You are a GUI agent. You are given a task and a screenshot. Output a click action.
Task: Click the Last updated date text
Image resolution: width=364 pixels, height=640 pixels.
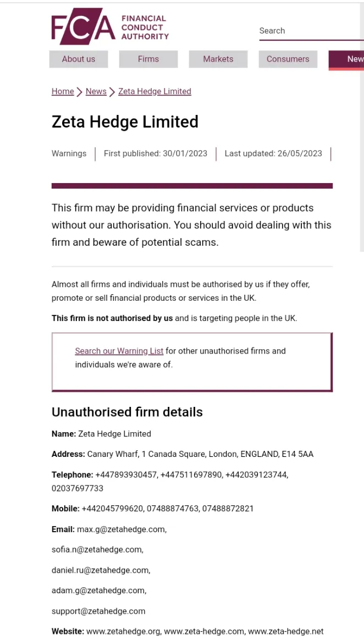273,153
